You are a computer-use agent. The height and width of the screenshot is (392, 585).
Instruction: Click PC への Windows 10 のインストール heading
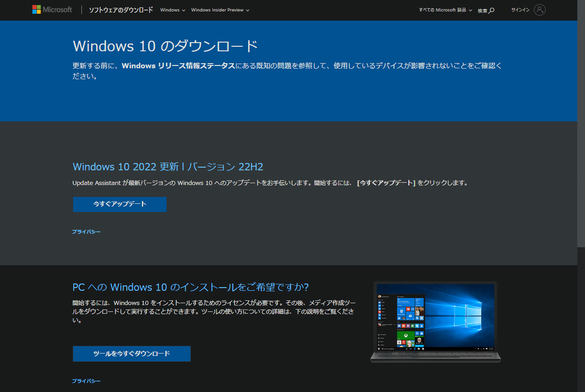191,287
